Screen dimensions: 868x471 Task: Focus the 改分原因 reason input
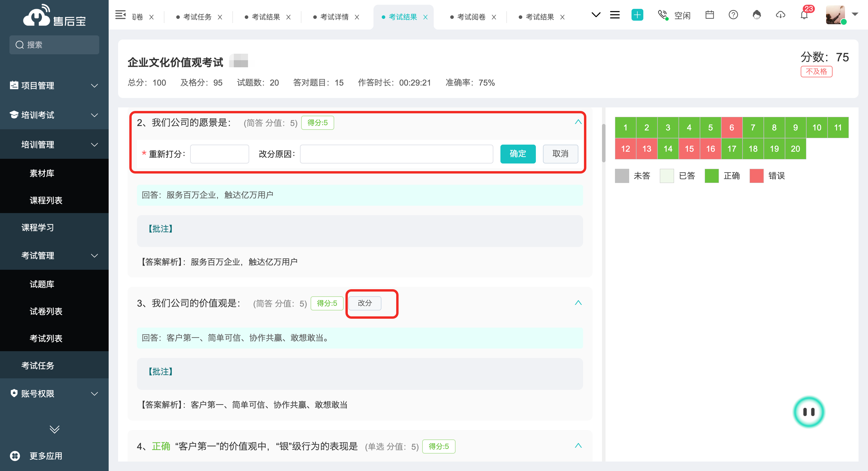coord(396,154)
